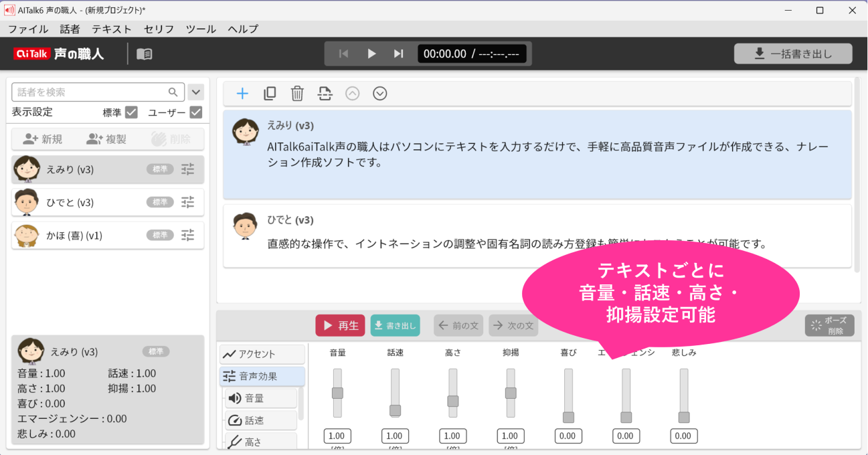The height and width of the screenshot is (455, 868).
Task: Duplicate the speaker with 複製
Action: click(106, 139)
